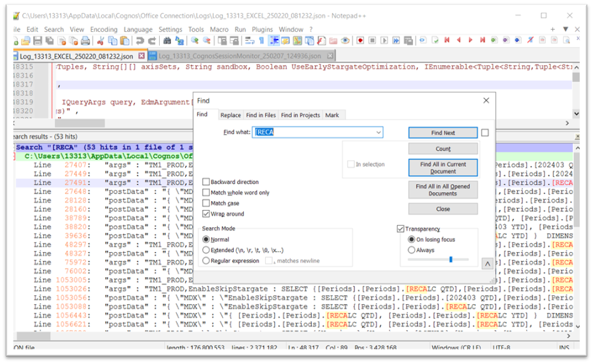This screenshot has width=593, height=364.
Task: Adjust the Transparency slider handle
Action: pyautogui.click(x=450, y=260)
